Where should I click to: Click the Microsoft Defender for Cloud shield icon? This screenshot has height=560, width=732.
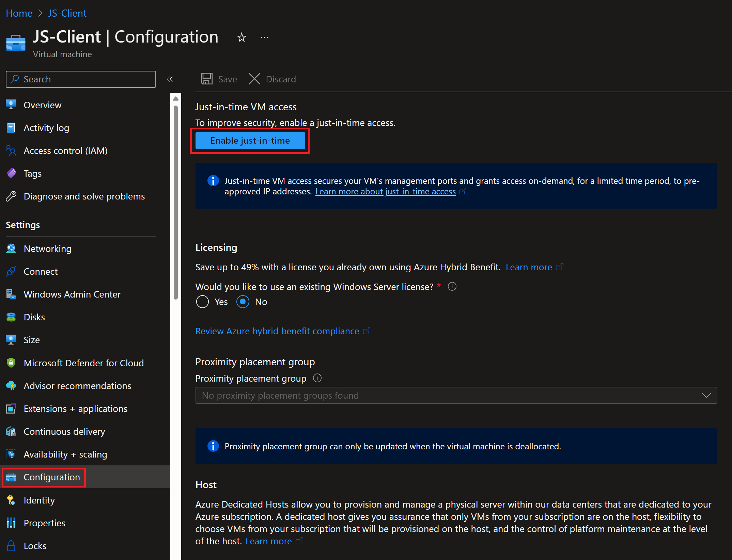point(11,363)
